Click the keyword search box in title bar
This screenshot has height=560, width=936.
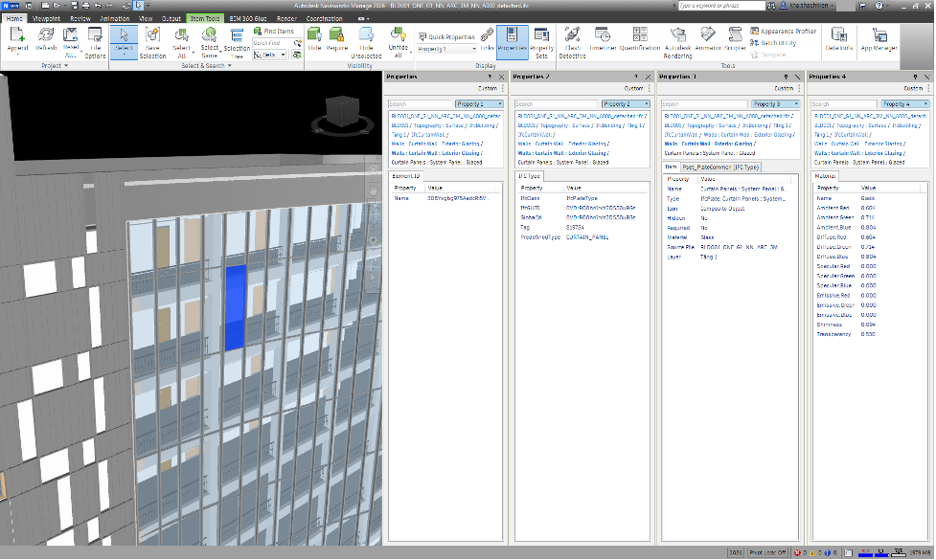pos(721,6)
